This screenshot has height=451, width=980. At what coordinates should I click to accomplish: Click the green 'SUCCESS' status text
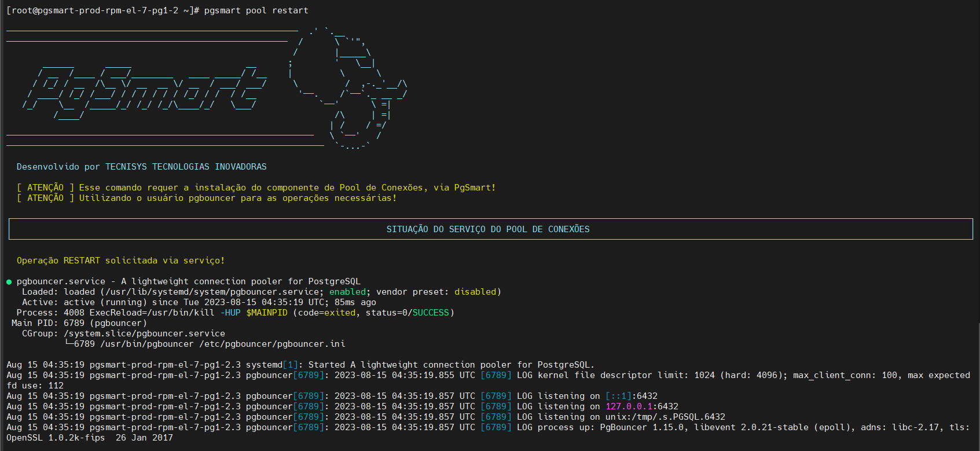[431, 313]
